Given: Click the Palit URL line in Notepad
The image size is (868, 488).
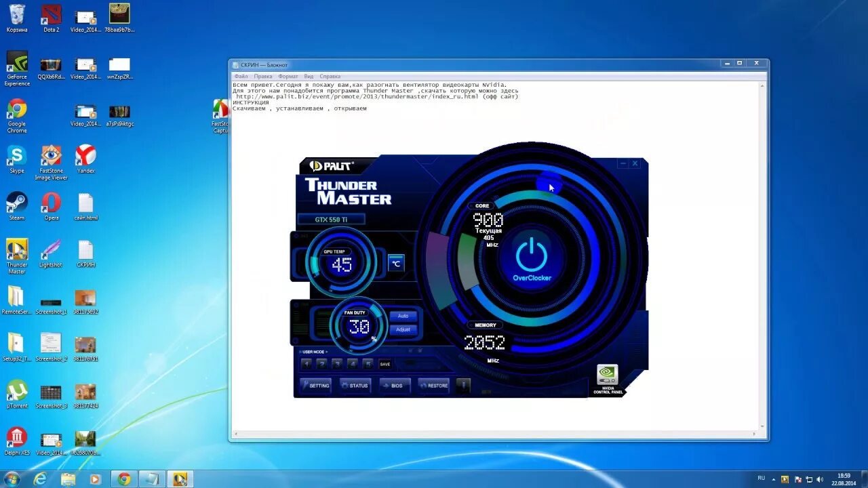Looking at the screenshot, I should coord(377,97).
